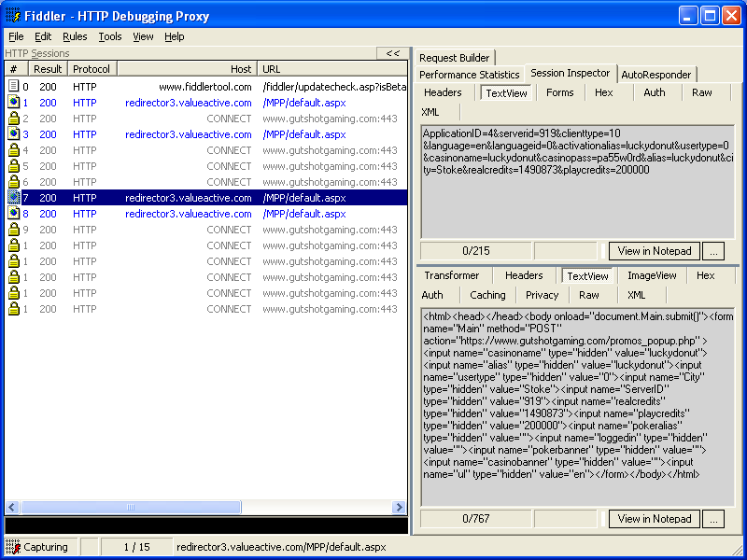Click the 1 / 15 session count in status bar
Screen dimensions: 747x560
point(136,547)
